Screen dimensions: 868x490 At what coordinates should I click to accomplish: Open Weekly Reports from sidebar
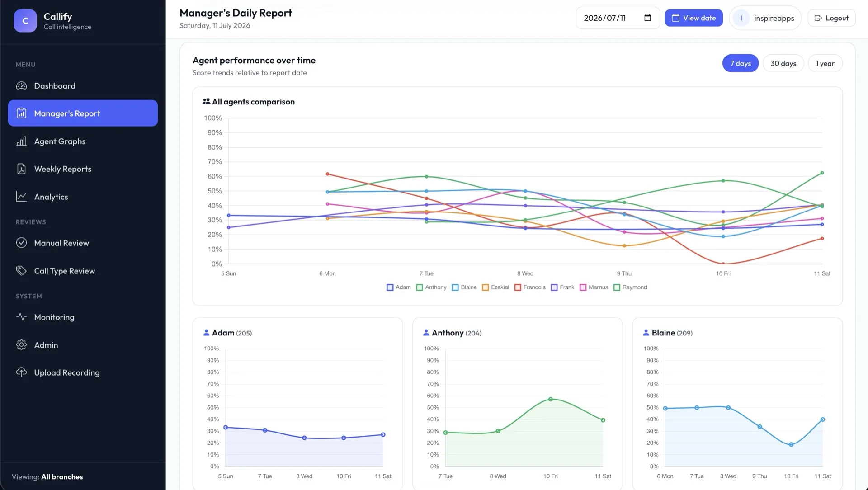(x=83, y=169)
